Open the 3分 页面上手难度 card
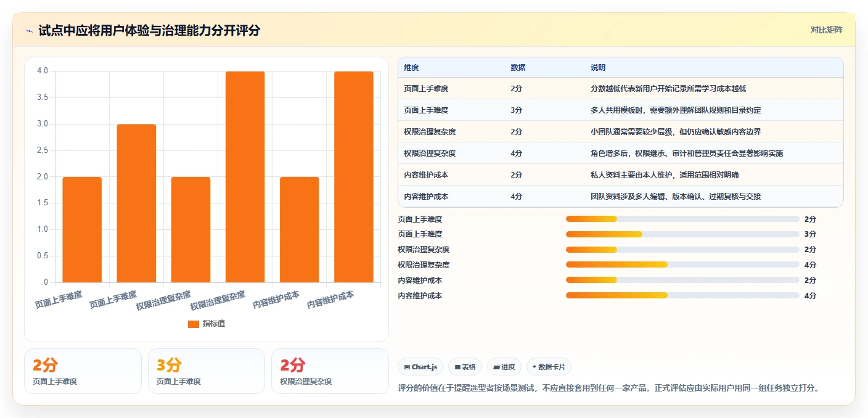Viewport: 868px width, 418px height. click(207, 371)
